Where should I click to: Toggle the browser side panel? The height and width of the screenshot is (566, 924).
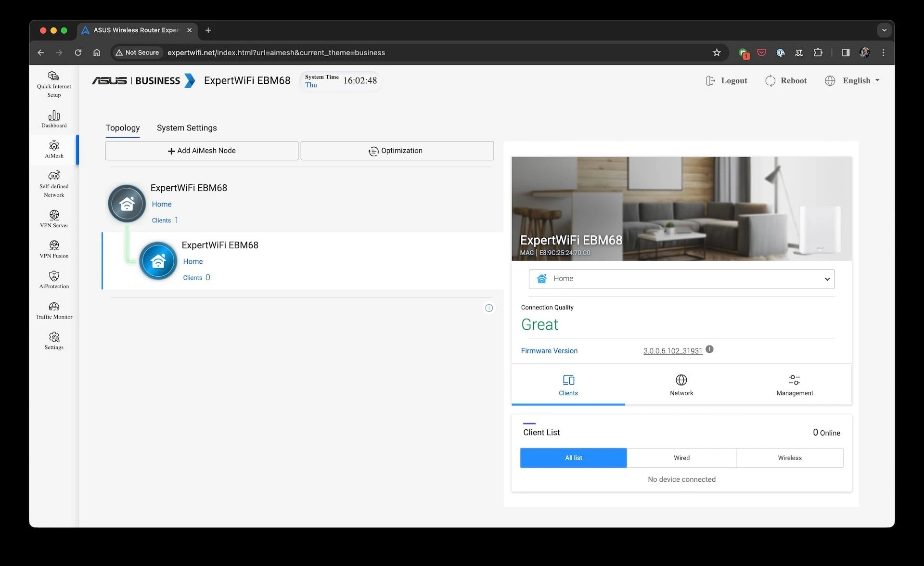point(846,52)
